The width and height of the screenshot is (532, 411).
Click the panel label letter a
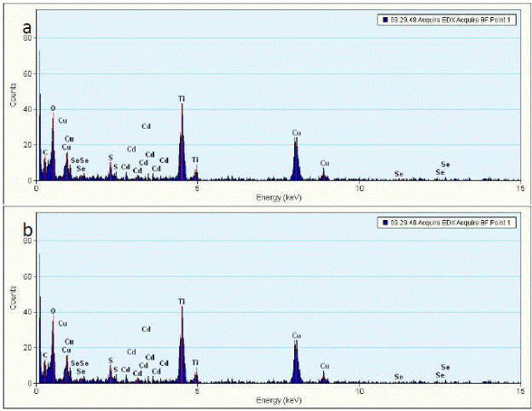click(27, 28)
